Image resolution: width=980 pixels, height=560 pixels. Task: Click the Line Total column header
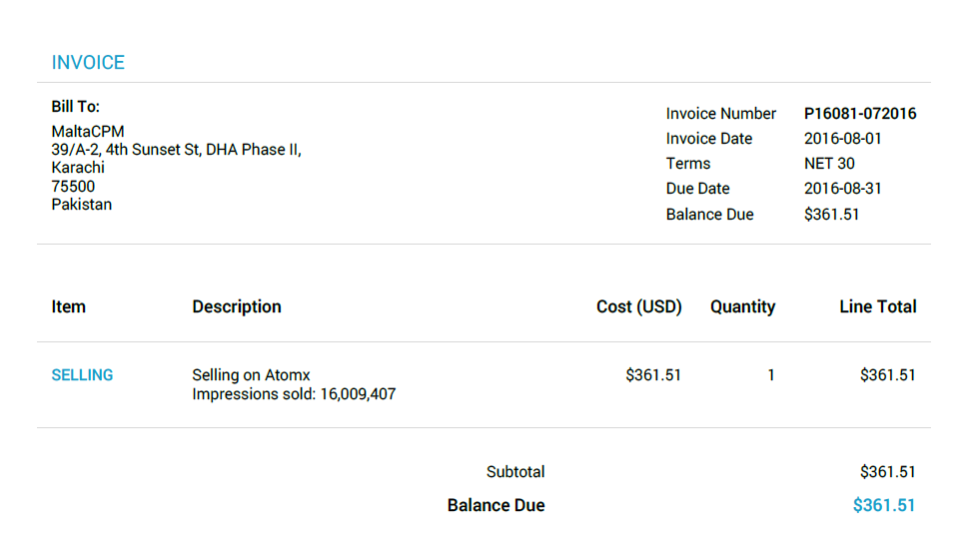[x=877, y=306]
